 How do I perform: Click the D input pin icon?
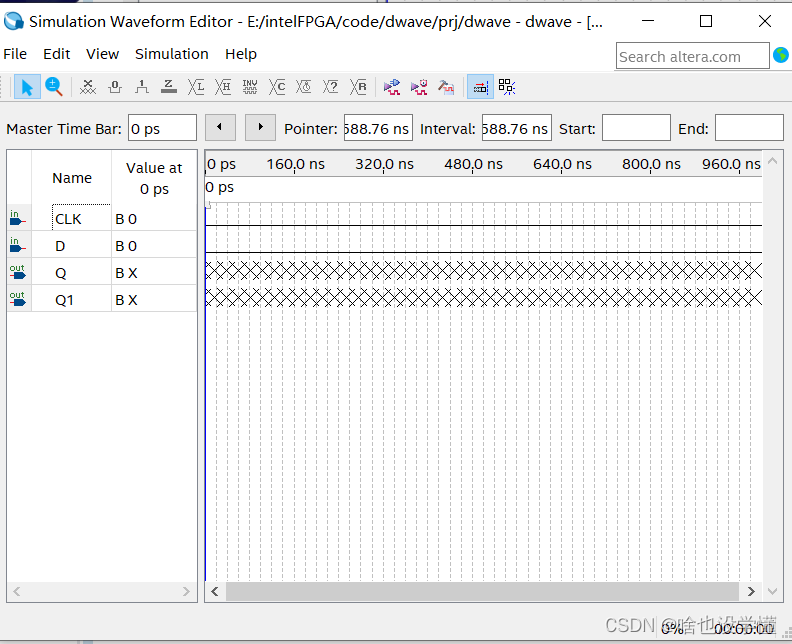click(x=17, y=245)
